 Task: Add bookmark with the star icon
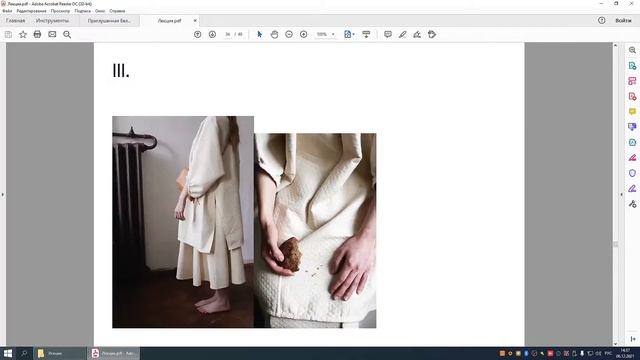[x=23, y=35]
